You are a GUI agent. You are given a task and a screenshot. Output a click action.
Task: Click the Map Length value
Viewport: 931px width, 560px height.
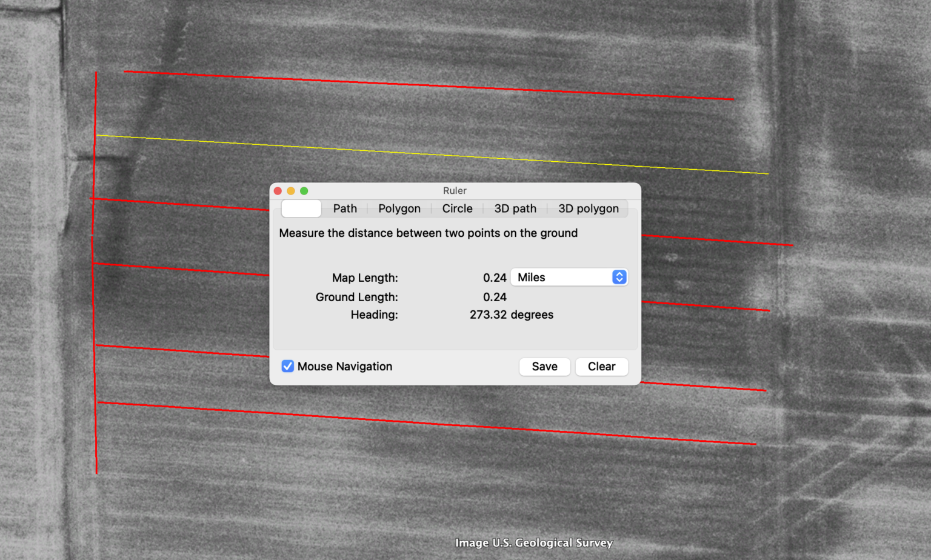pos(495,278)
